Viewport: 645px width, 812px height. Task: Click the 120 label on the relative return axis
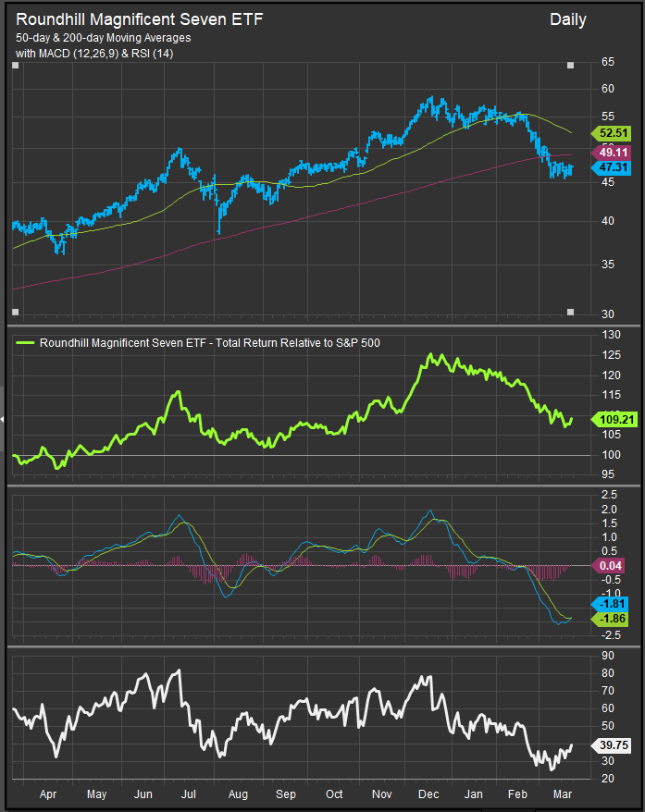pos(612,375)
